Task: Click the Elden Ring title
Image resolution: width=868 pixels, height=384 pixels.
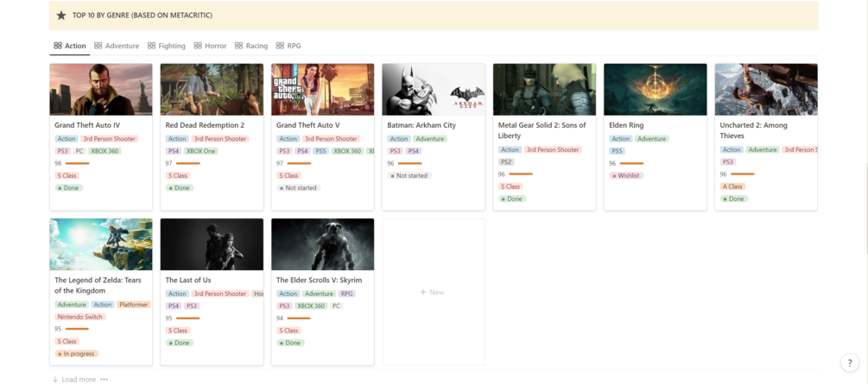Action: pyautogui.click(x=626, y=126)
